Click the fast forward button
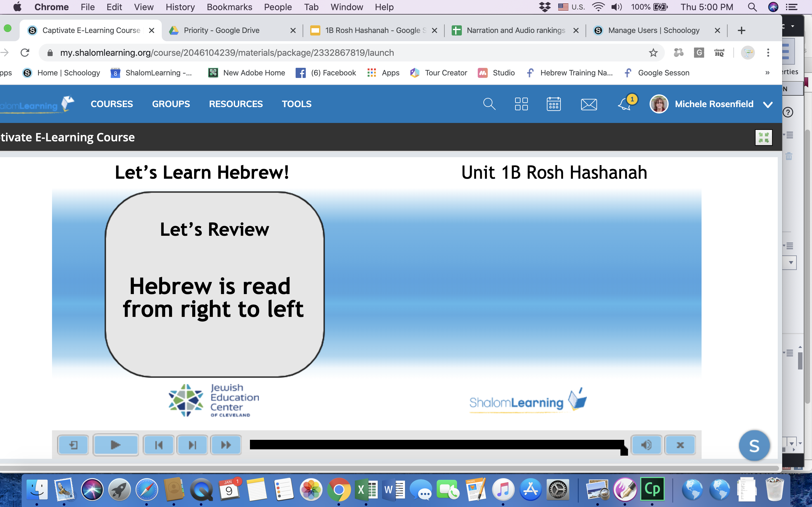This screenshot has height=507, width=812. (226, 445)
